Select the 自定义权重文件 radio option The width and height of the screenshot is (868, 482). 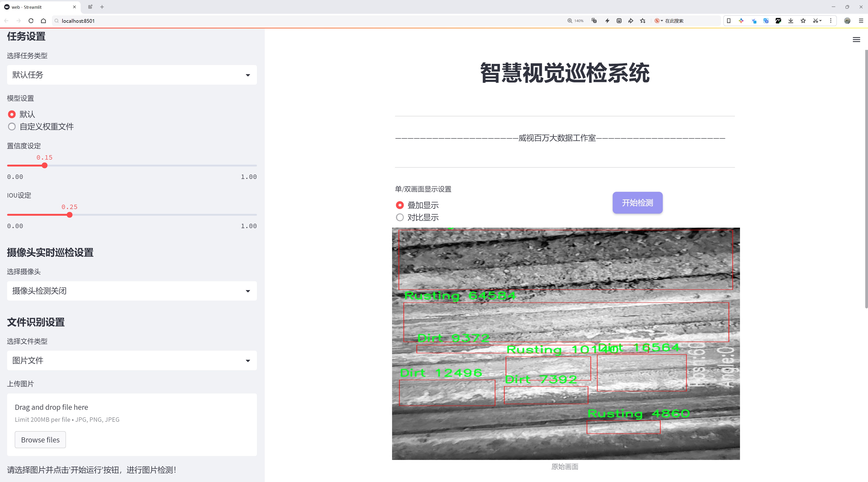(x=41, y=126)
